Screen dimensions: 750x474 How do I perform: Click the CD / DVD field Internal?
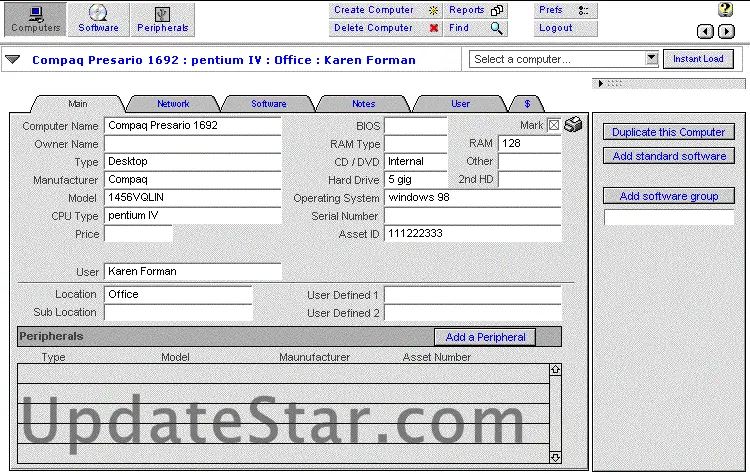(x=416, y=162)
